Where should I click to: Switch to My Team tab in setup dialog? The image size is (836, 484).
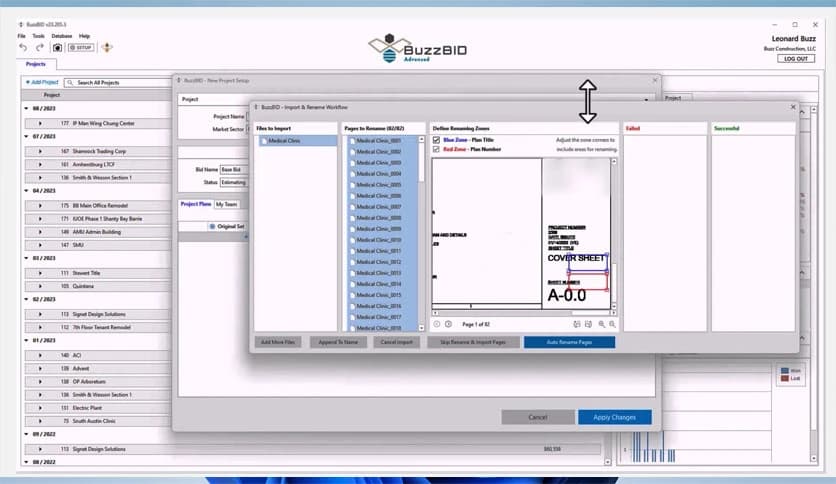point(226,204)
